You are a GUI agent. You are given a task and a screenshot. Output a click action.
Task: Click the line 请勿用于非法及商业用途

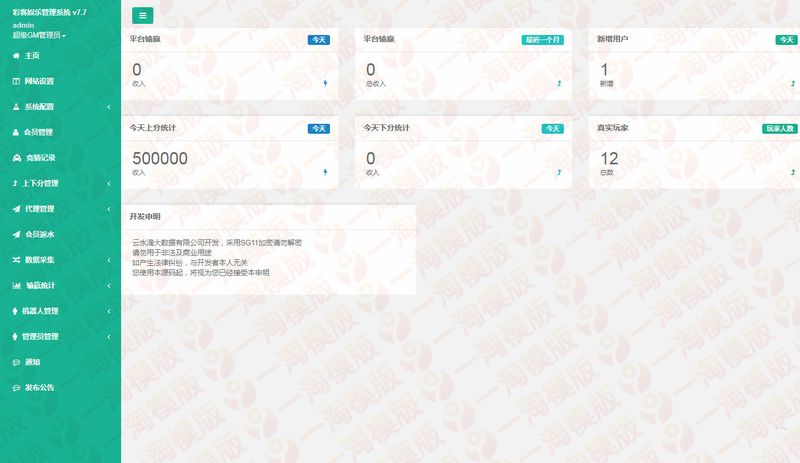[x=171, y=253]
